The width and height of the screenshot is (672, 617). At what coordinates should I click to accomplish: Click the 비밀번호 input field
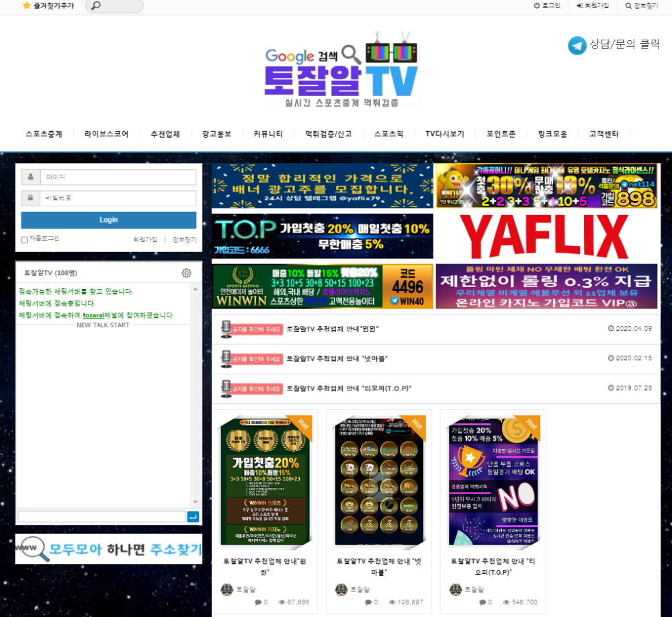[x=118, y=198]
